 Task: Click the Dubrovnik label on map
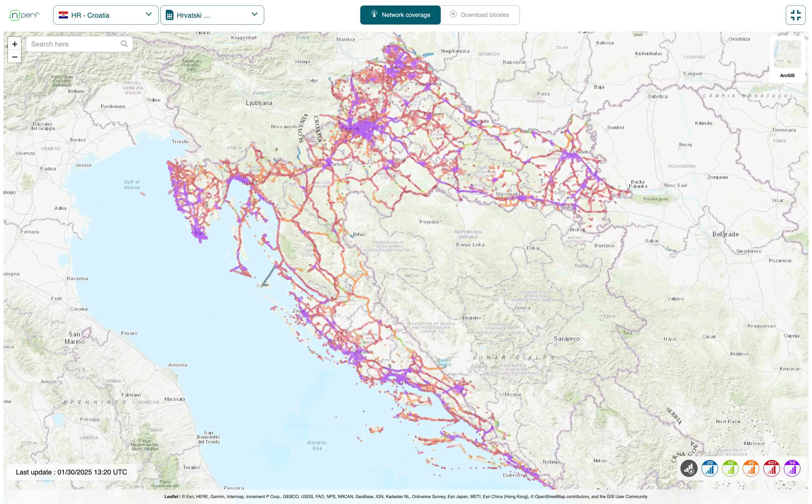click(515, 475)
